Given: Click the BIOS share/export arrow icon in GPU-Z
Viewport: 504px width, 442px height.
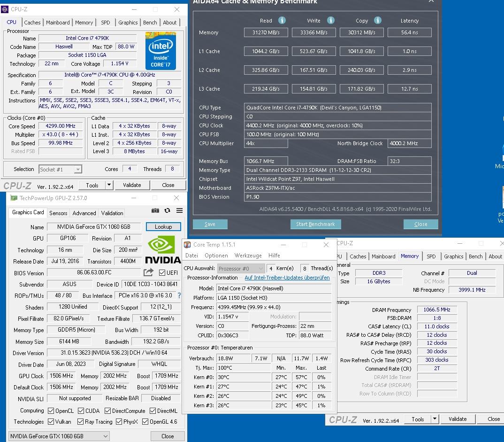Looking at the screenshot, I should click(x=148, y=272).
